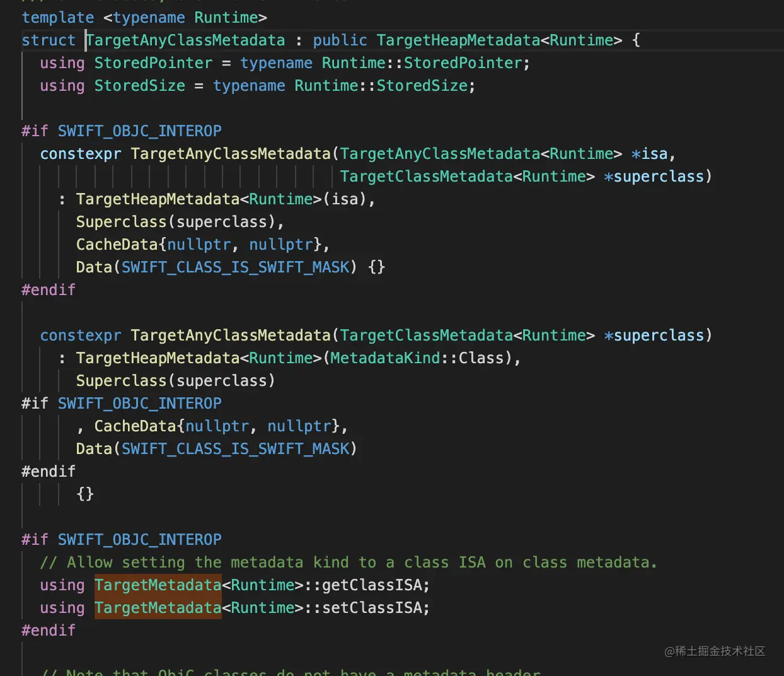
Task: Click the standalone '{}' constructor body
Action: [85, 494]
